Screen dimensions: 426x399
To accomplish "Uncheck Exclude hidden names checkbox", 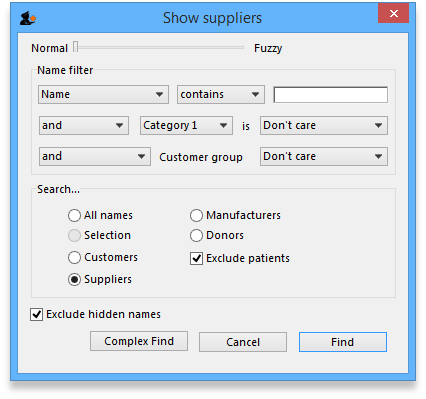I will tap(36, 314).
